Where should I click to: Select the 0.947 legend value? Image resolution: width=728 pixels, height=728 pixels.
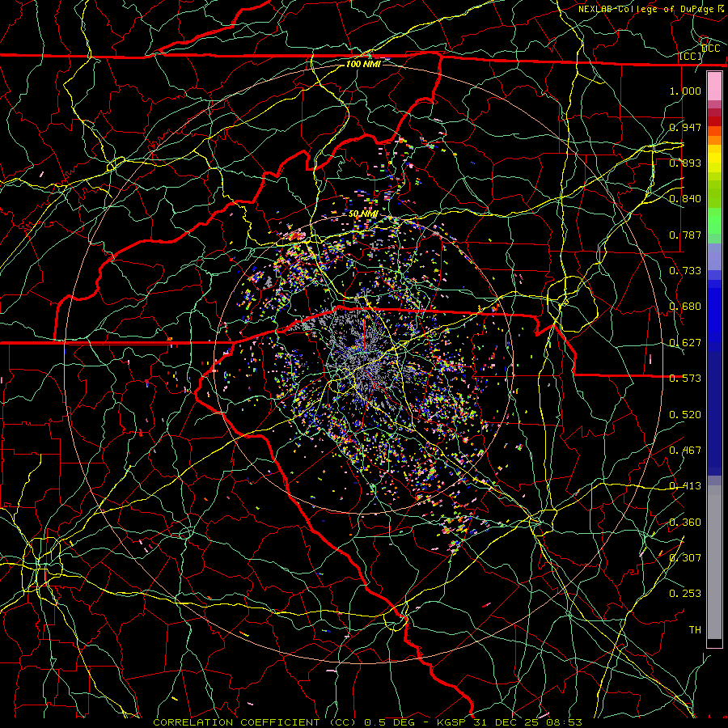[x=685, y=127]
